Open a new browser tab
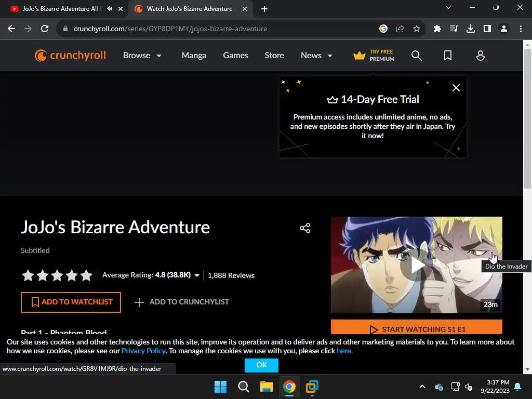 264,9
